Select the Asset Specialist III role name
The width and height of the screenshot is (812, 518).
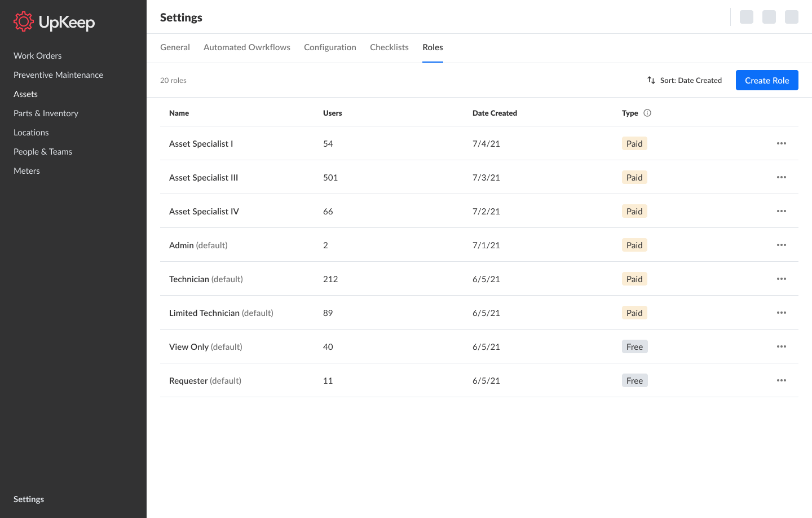204,177
